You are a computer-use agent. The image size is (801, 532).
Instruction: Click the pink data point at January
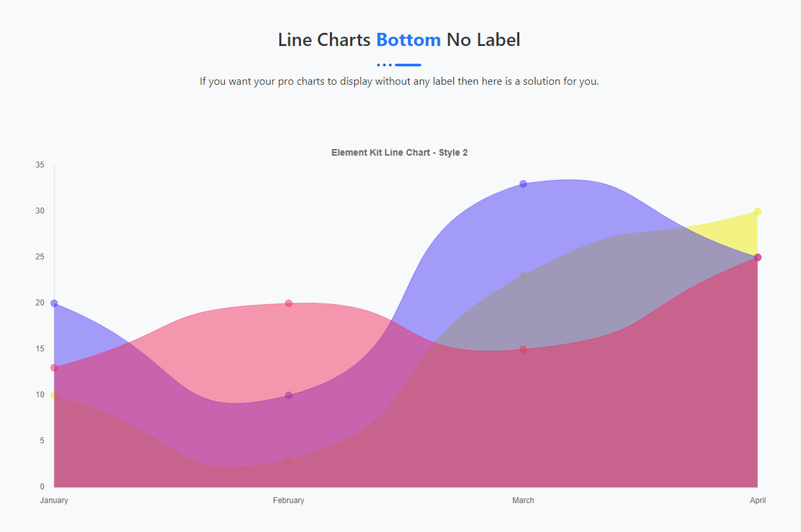54,368
